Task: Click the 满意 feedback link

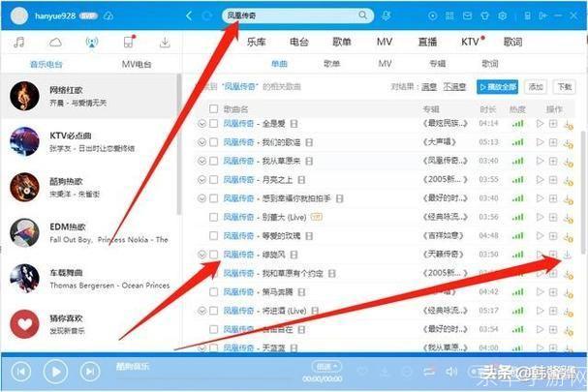Action: (429, 87)
